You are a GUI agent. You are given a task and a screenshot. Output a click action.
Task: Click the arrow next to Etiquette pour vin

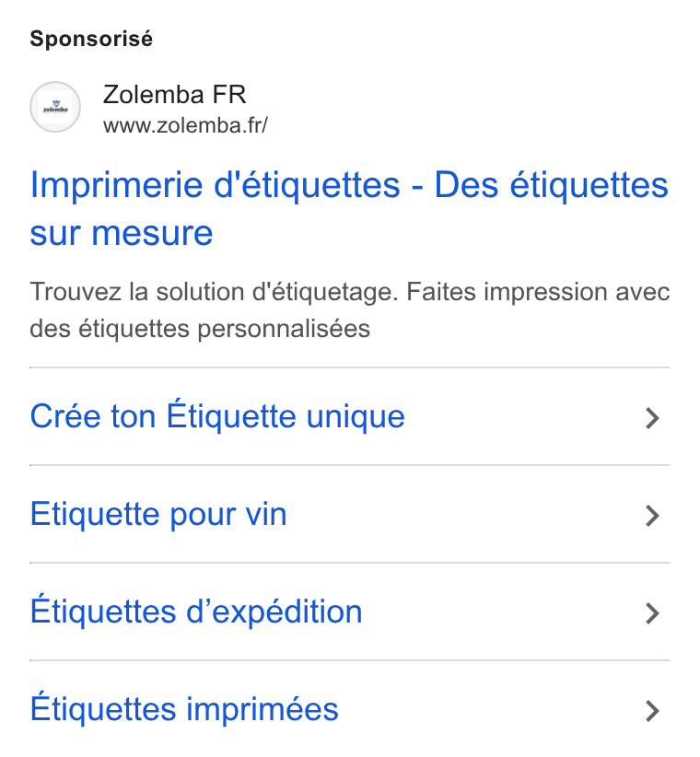[652, 516]
